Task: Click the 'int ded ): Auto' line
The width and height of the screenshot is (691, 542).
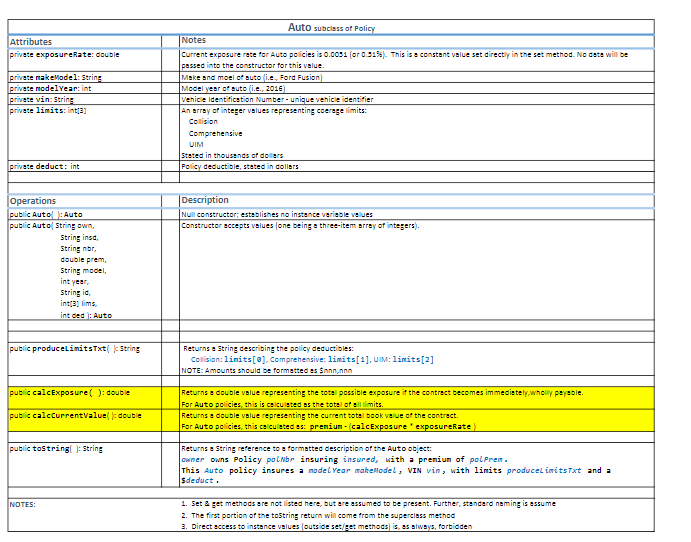Action: [x=86, y=315]
